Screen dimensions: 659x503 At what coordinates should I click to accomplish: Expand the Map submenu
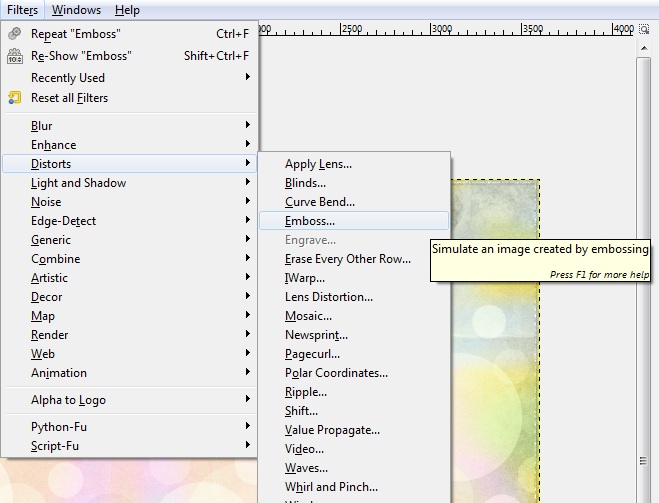(x=129, y=316)
